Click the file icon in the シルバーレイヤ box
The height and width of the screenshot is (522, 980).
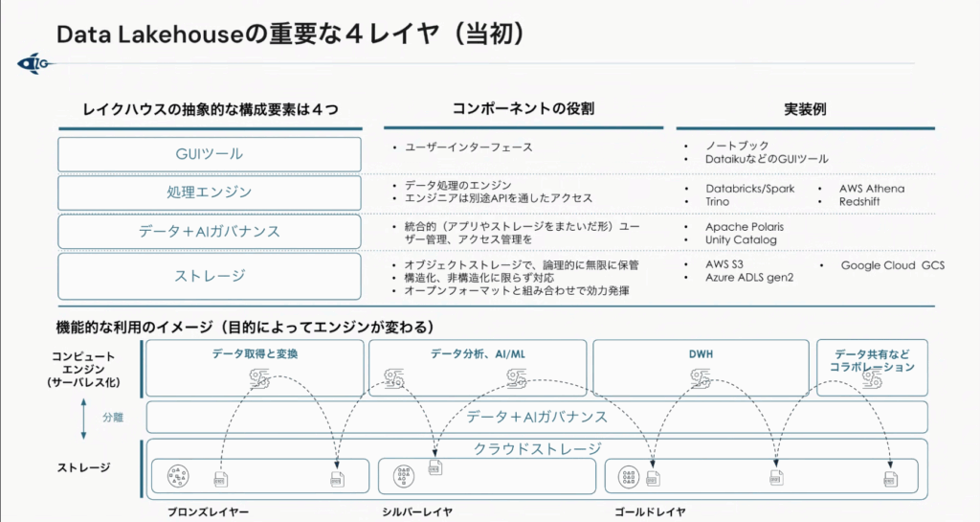pos(435,467)
